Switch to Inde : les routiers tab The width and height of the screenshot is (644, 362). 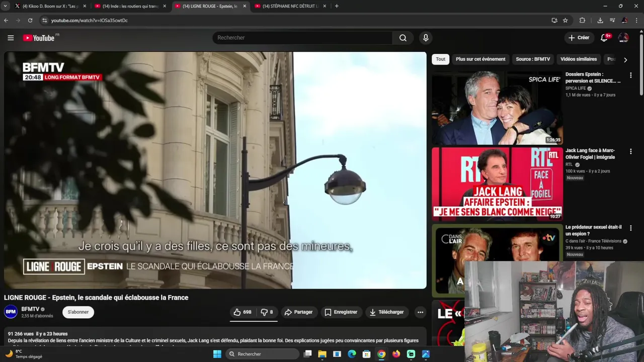(x=129, y=6)
